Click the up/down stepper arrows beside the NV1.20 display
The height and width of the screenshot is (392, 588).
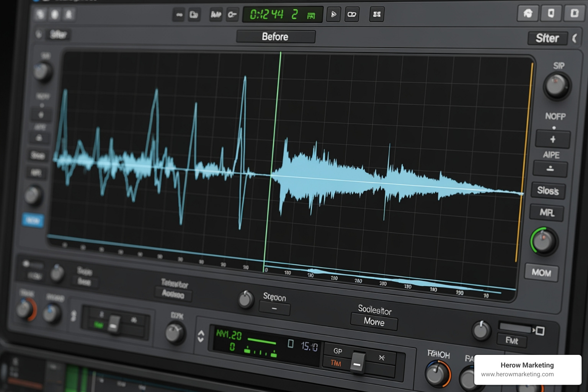[x=201, y=336]
